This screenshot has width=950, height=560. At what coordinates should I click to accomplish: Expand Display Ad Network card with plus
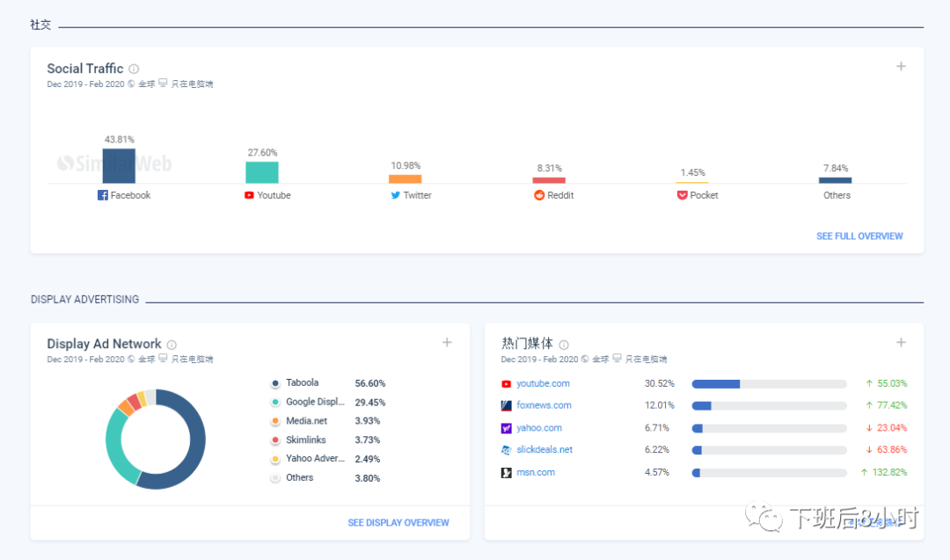pyautogui.click(x=447, y=343)
